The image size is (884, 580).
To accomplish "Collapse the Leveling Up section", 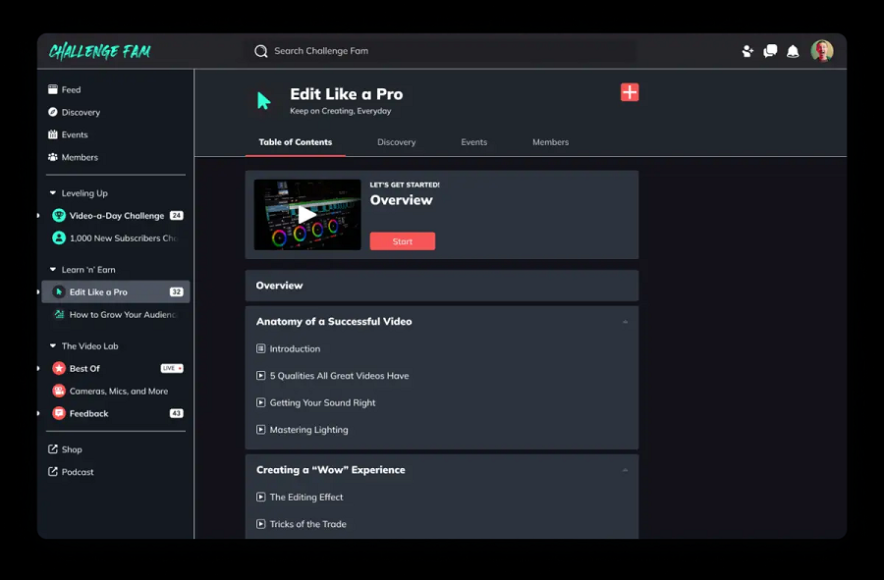I will point(53,193).
